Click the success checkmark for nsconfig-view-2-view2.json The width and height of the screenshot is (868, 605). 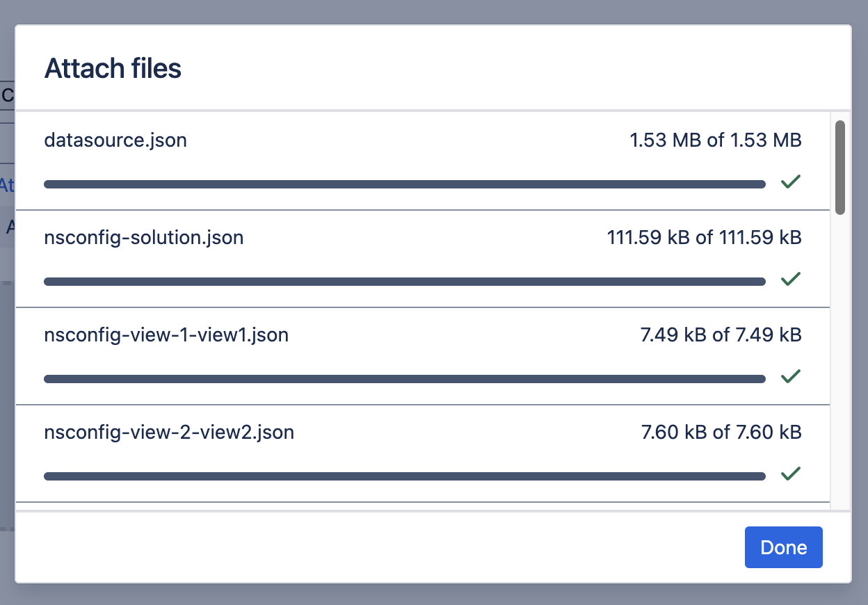click(x=791, y=474)
